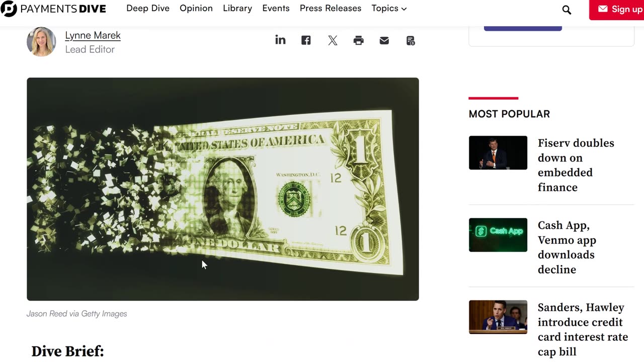The width and height of the screenshot is (644, 362).
Task: Click the print article icon
Action: tap(358, 41)
